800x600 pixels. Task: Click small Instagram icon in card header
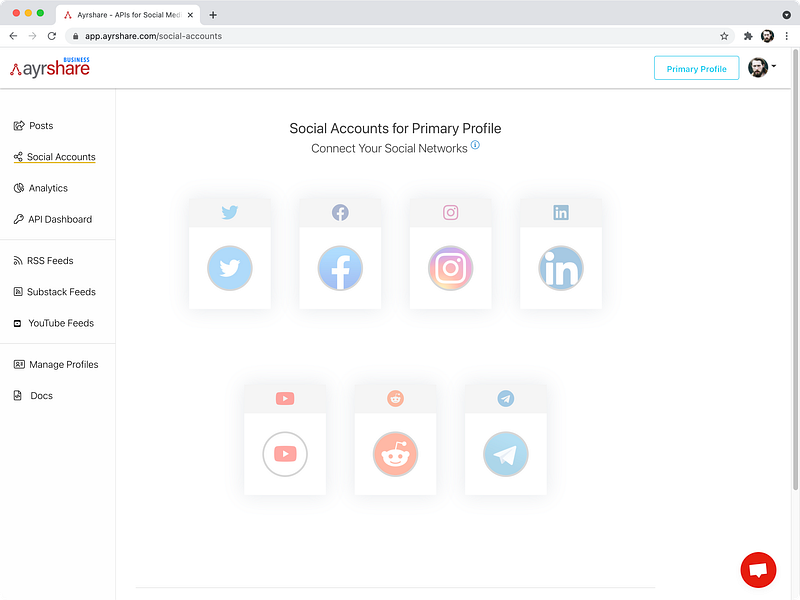point(451,212)
